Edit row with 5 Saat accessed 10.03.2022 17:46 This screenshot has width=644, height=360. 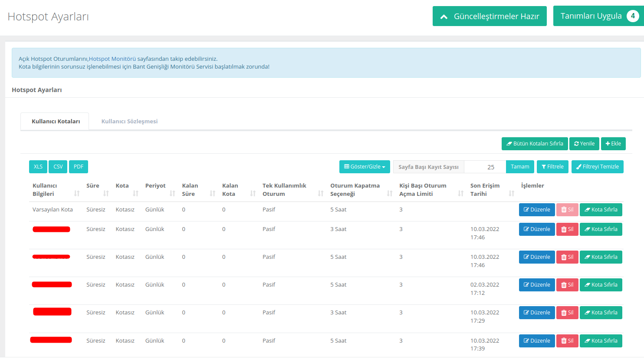coord(537,257)
